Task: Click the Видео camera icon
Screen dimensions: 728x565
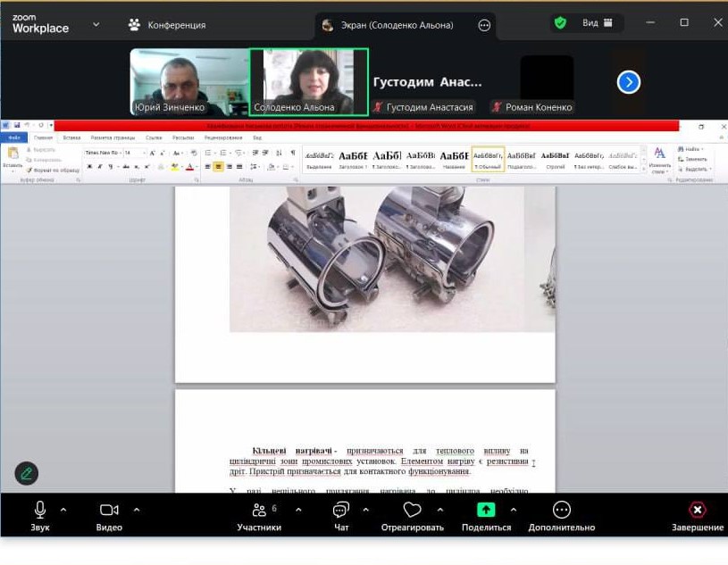Action: [109, 510]
